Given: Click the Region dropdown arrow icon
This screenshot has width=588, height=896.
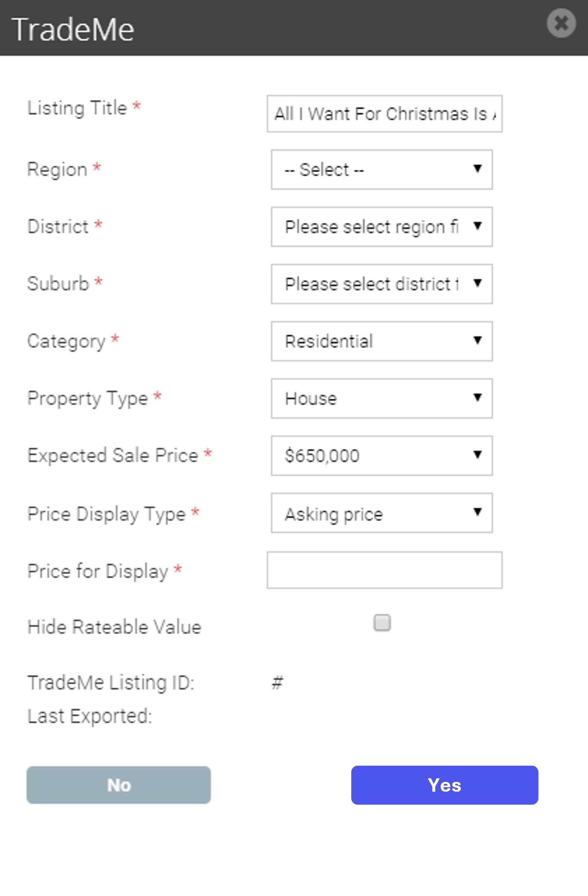Looking at the screenshot, I should pos(478,168).
